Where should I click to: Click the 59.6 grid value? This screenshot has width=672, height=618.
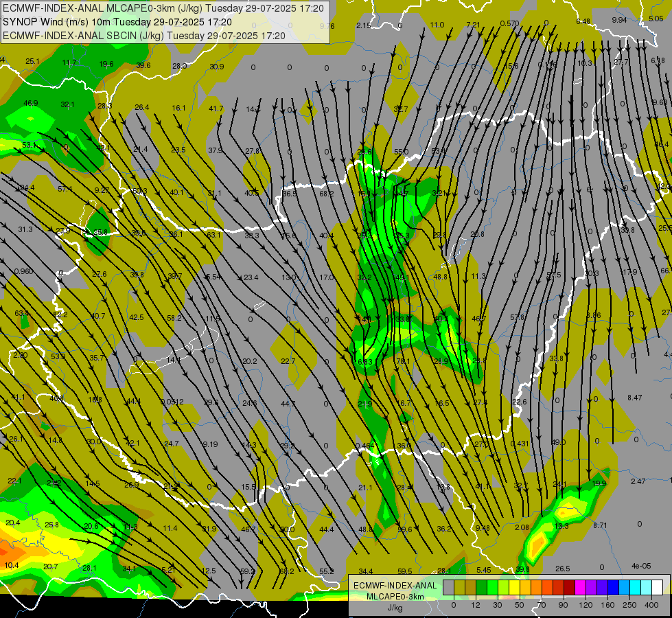pyautogui.click(x=404, y=529)
